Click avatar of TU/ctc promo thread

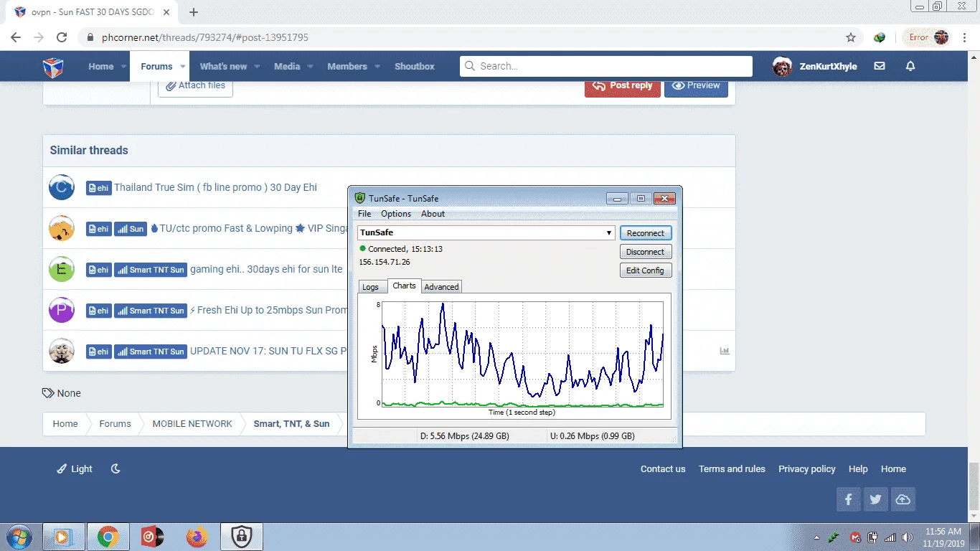pyautogui.click(x=62, y=229)
